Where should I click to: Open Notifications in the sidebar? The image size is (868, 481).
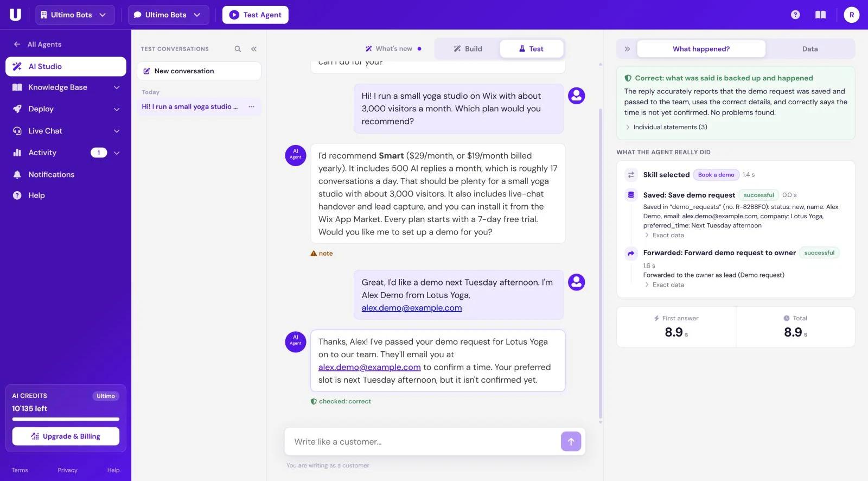click(x=66, y=174)
